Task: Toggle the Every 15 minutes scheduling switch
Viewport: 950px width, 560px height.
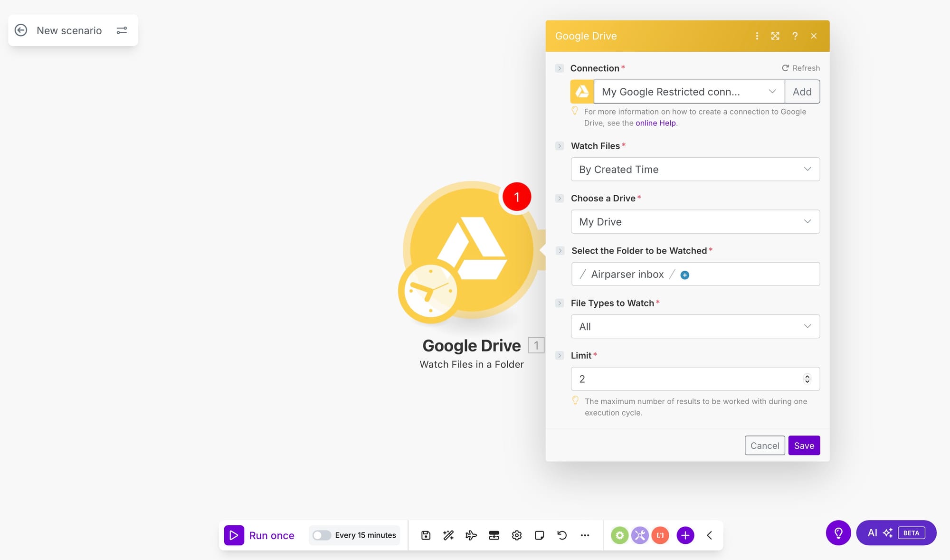Action: (322, 535)
